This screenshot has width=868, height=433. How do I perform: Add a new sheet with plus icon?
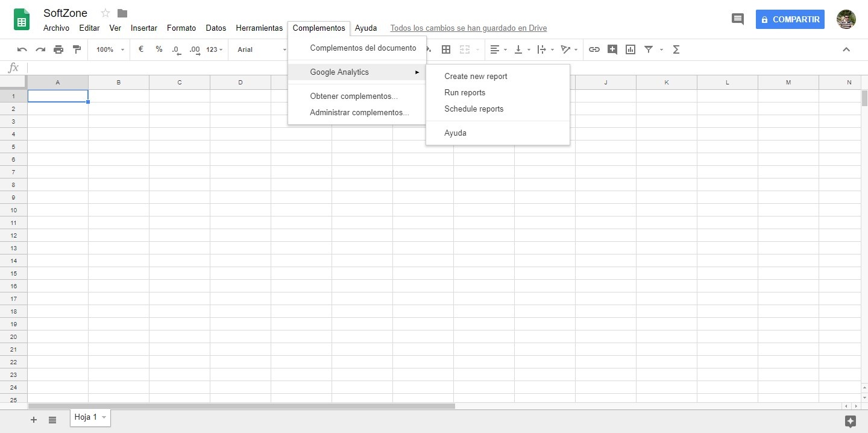34,420
